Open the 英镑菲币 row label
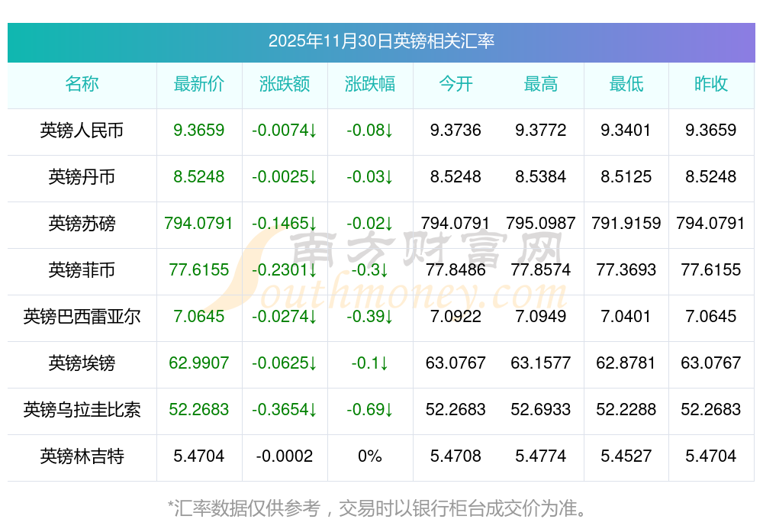 pos(82,270)
